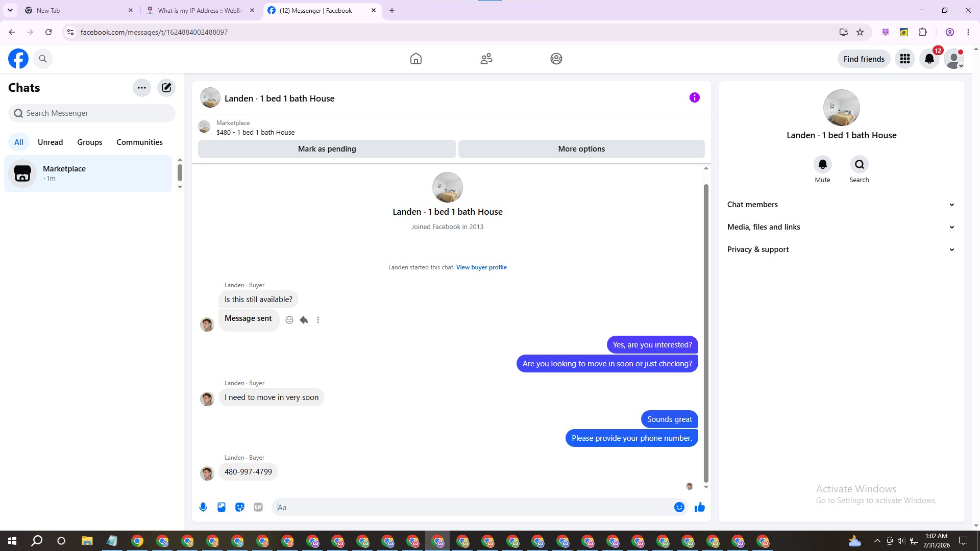The height and width of the screenshot is (551, 980).
Task: Expand the Chat members section
Action: pyautogui.click(x=841, y=205)
